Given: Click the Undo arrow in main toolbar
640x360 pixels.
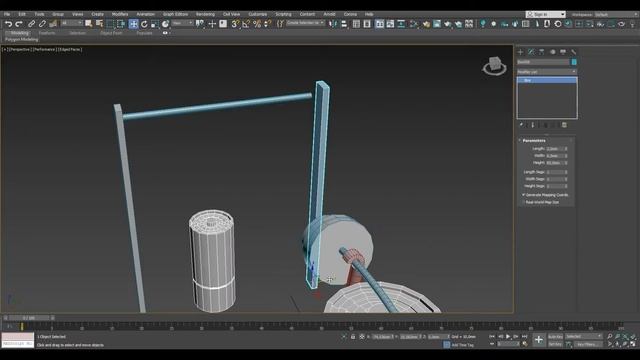Looking at the screenshot, I should click(9, 24).
